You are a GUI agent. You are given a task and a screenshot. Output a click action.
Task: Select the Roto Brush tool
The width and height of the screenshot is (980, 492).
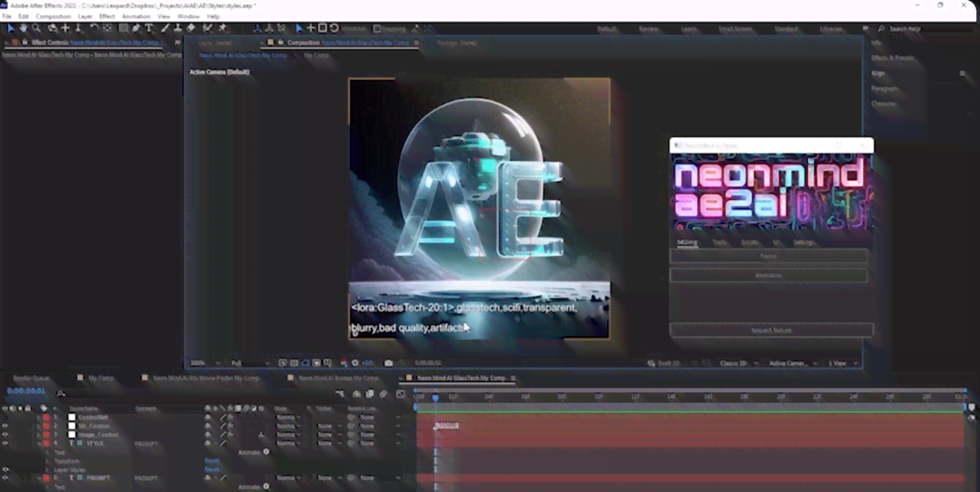coord(207,28)
